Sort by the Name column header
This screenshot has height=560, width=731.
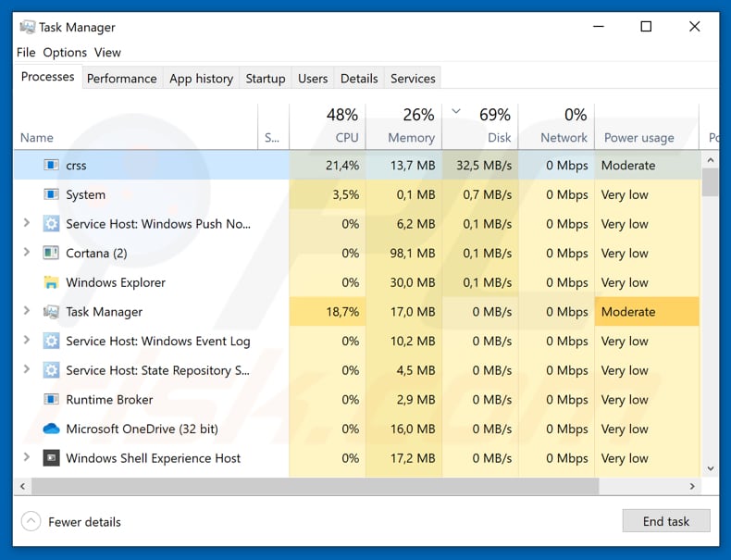(x=136, y=127)
